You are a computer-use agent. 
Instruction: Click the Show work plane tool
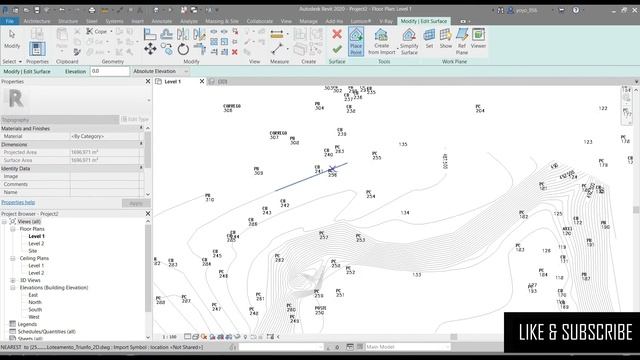pyautogui.click(x=446, y=38)
